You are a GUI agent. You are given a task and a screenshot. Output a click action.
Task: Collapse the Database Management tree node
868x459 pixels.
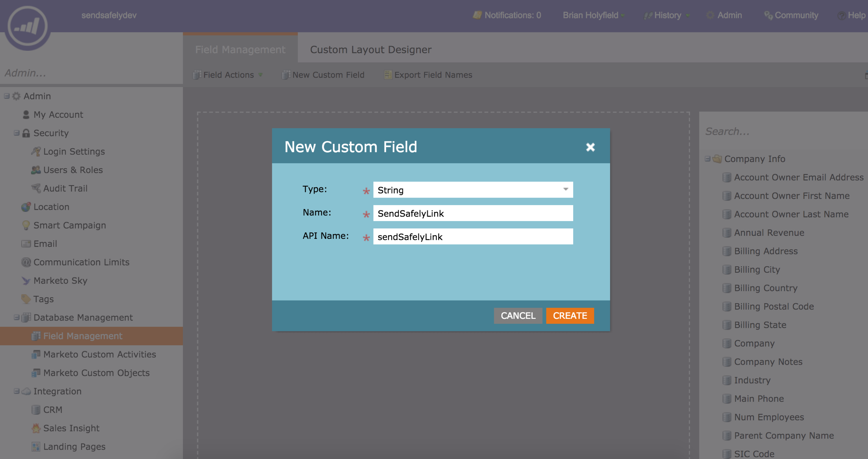coord(16,317)
